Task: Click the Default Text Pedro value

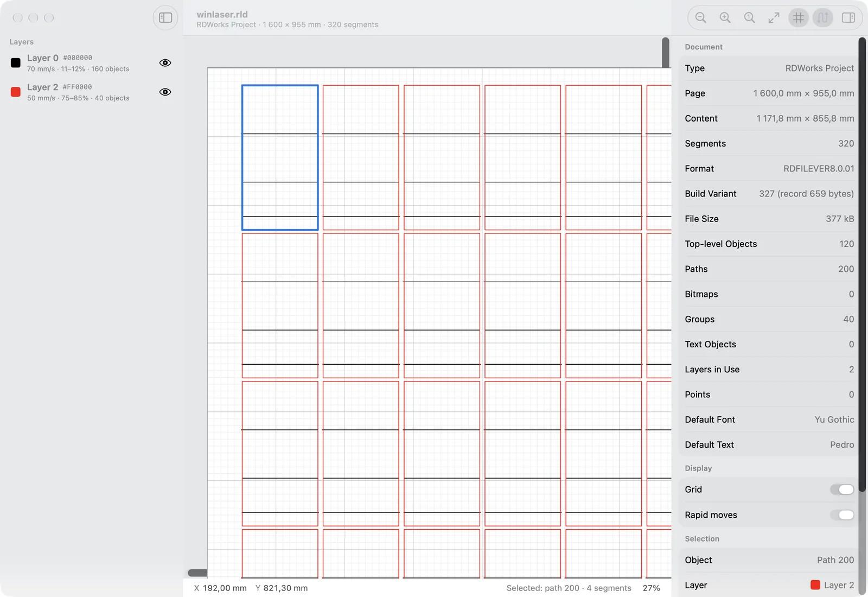Action: [x=842, y=444]
